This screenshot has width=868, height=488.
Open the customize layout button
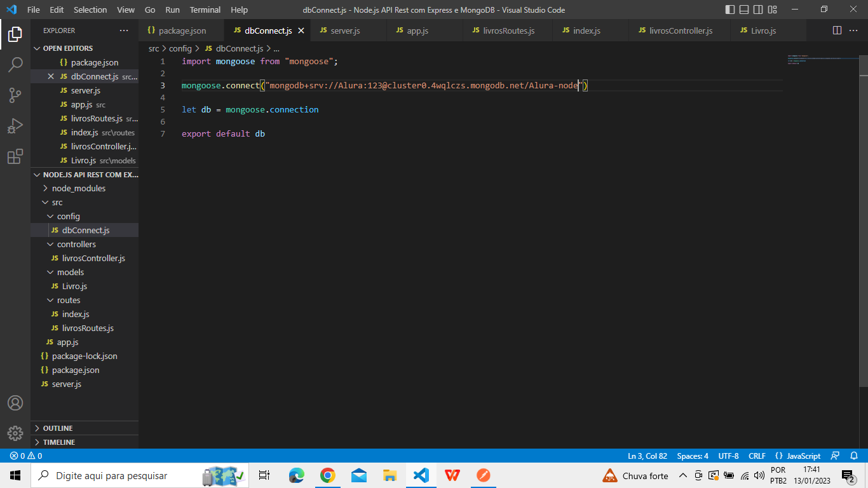pos(772,10)
